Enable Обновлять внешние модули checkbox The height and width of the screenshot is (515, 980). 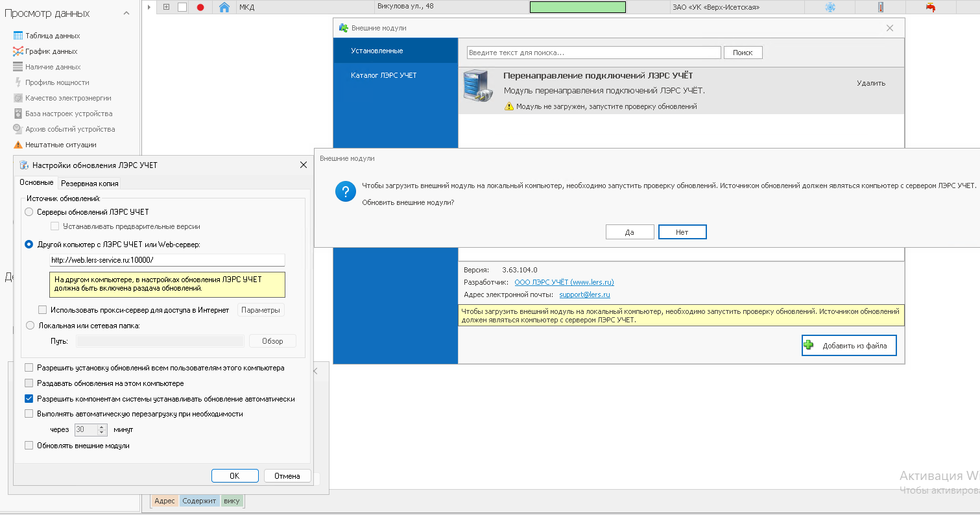29,446
